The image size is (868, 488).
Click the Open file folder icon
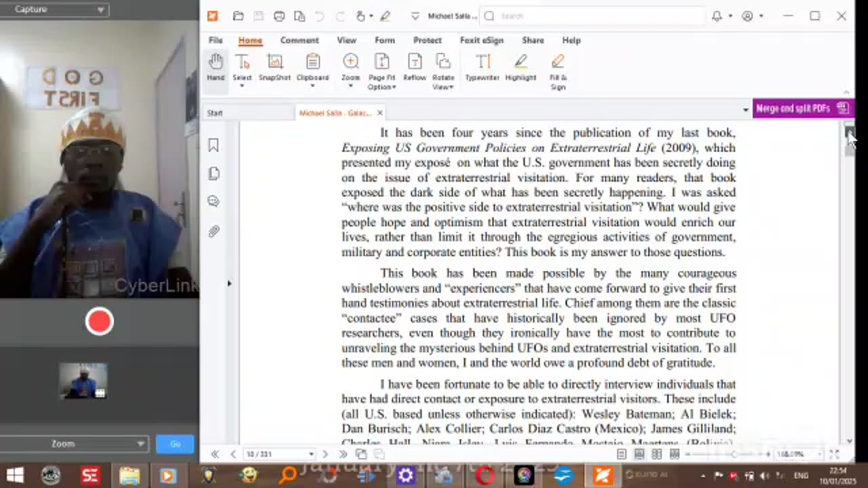[x=238, y=16]
